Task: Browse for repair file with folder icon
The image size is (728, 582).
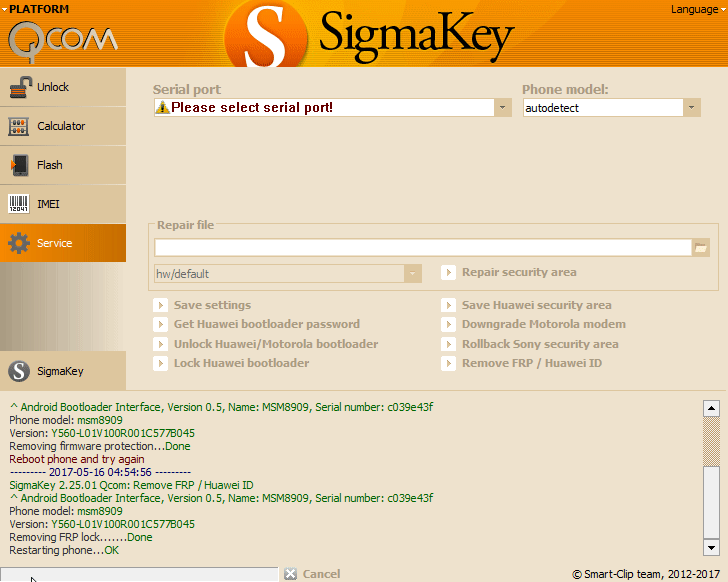Action: (x=700, y=247)
